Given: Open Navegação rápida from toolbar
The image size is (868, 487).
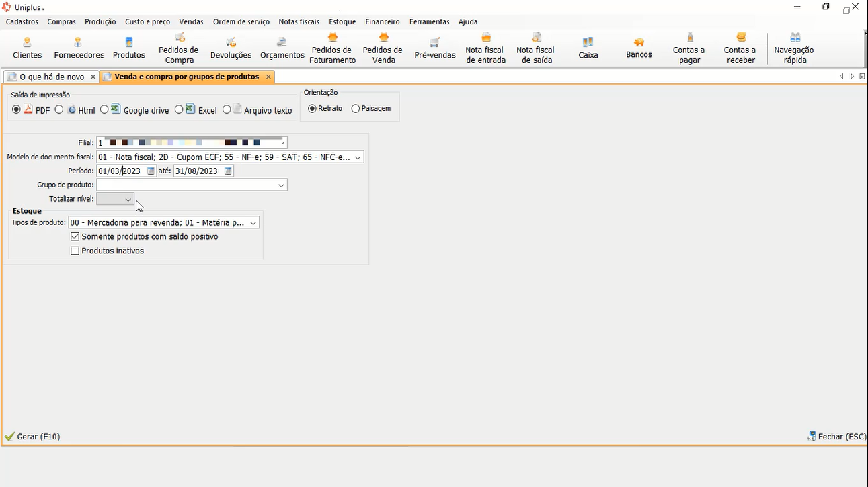Looking at the screenshot, I should point(794,48).
